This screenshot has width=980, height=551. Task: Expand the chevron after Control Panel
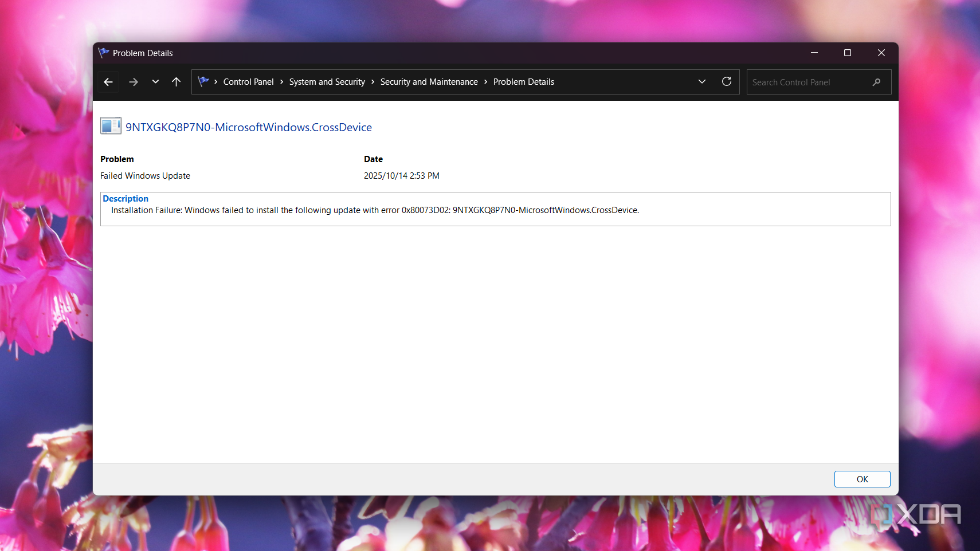[282, 82]
